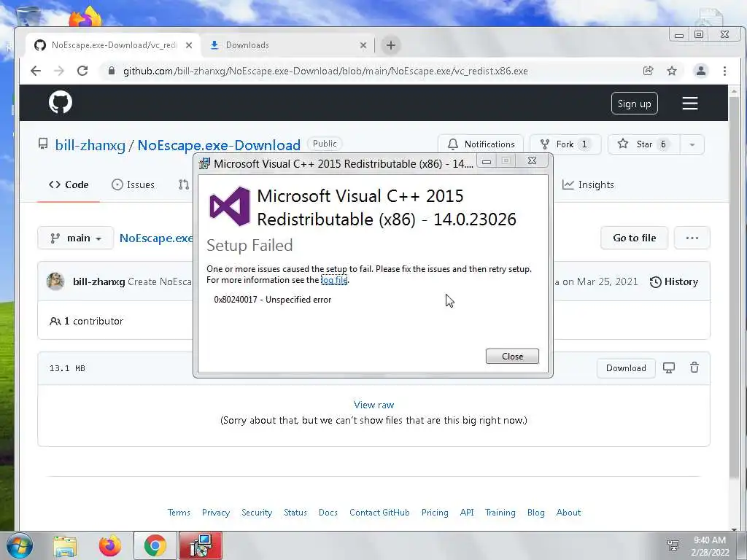
Task: Open the Pricing footer link
Action: tap(435, 513)
